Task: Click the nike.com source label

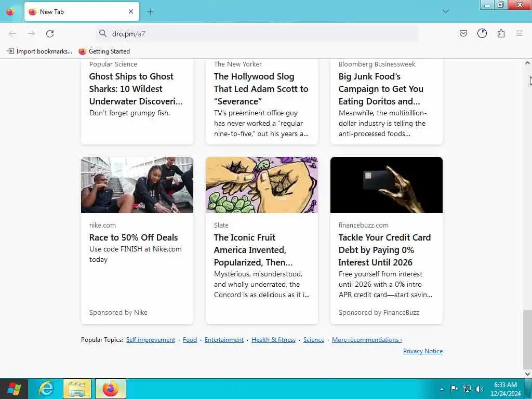Action: click(102, 225)
